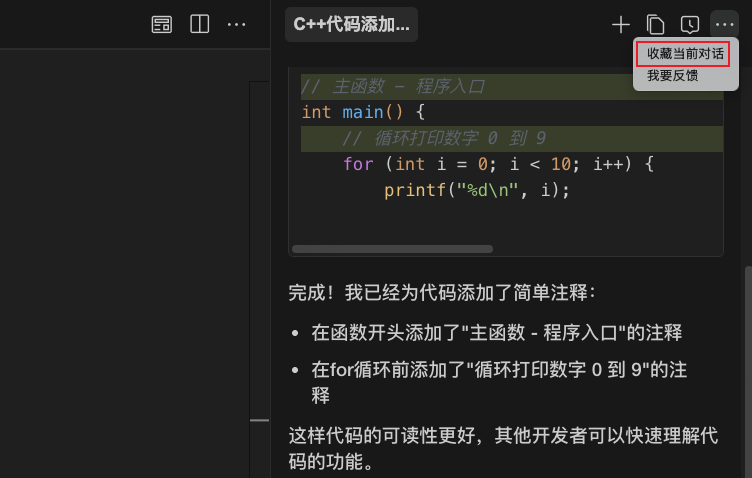Click the chat panel's three-dot more icon
This screenshot has height=478, width=752.
click(x=723, y=25)
